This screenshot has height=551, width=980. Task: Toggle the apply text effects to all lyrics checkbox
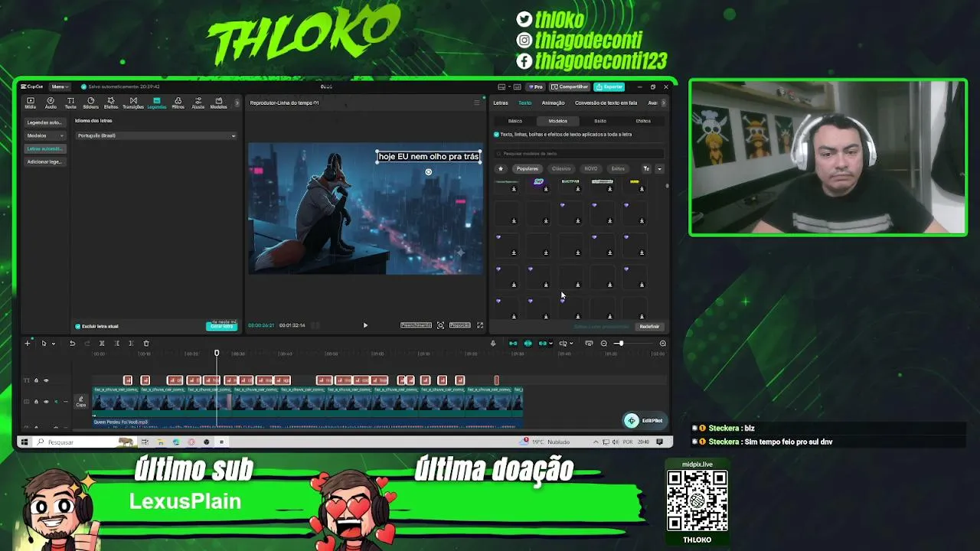pyautogui.click(x=496, y=135)
